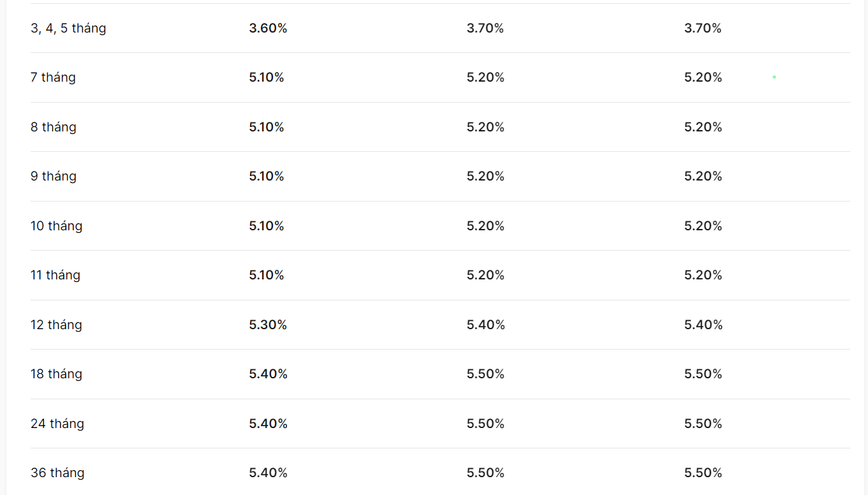Click the 3.60% rate value
This screenshot has height=495, width=868.
(x=268, y=28)
